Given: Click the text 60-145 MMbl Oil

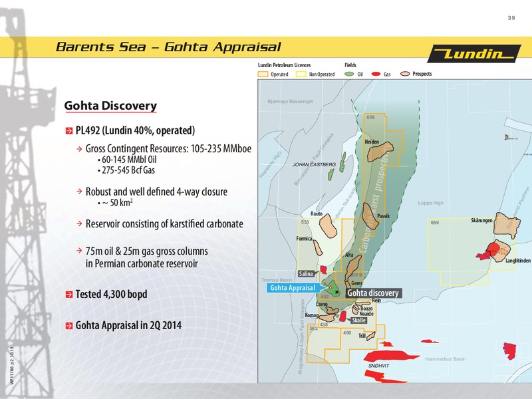Looking at the screenshot, I should pos(129,160).
